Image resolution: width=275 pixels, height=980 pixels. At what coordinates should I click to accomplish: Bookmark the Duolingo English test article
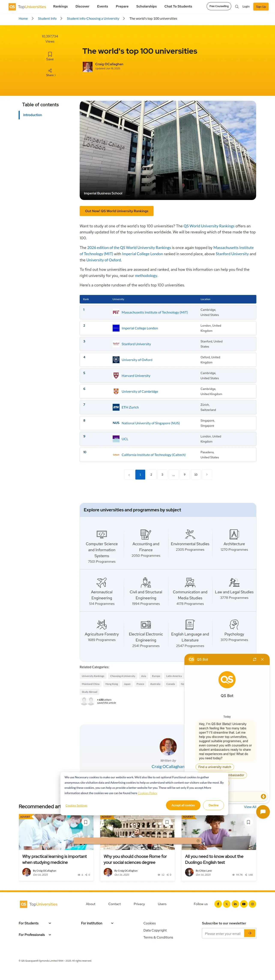pyautogui.click(x=248, y=822)
